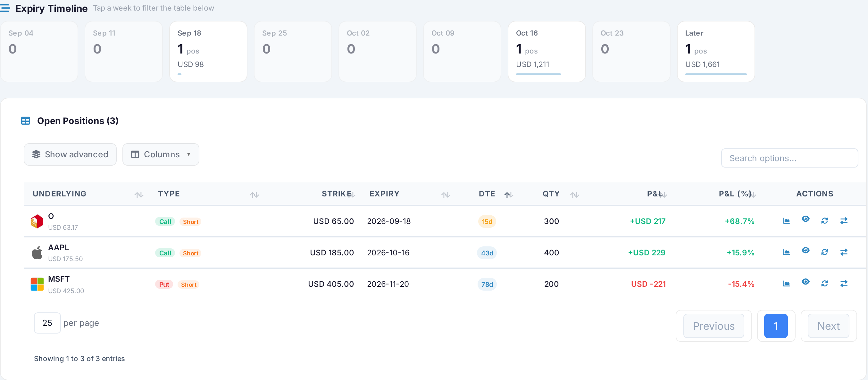The width and height of the screenshot is (868, 380).
Task: Click the 25 per page input
Action: (x=47, y=323)
